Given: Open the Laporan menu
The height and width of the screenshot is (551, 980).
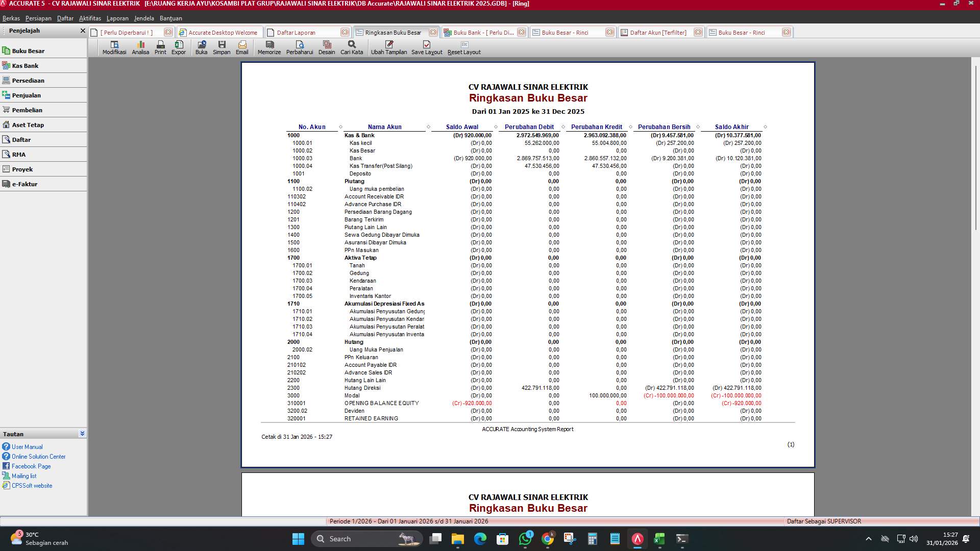Looking at the screenshot, I should 117,18.
